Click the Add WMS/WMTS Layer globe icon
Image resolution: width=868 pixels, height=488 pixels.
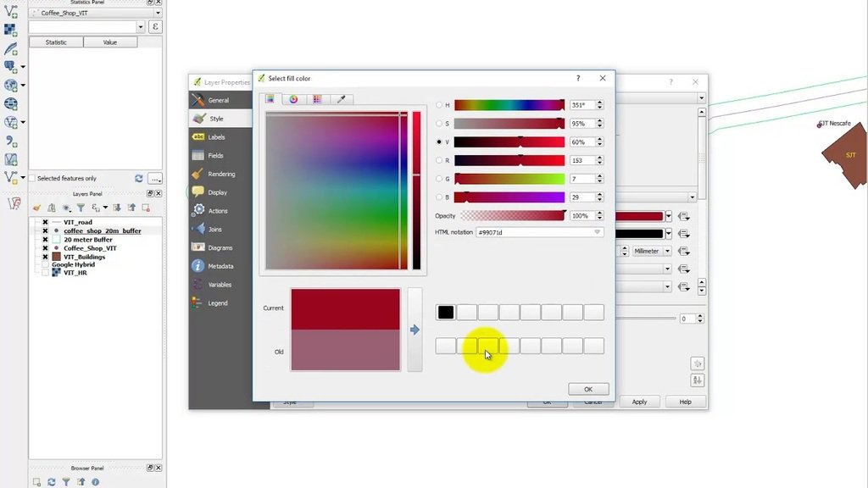tap(10, 103)
